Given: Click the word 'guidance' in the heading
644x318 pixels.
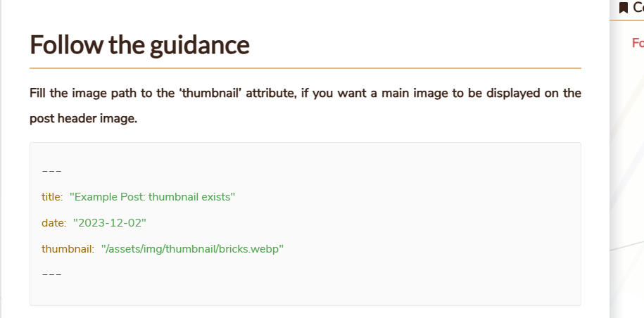Looking at the screenshot, I should click(x=199, y=45).
